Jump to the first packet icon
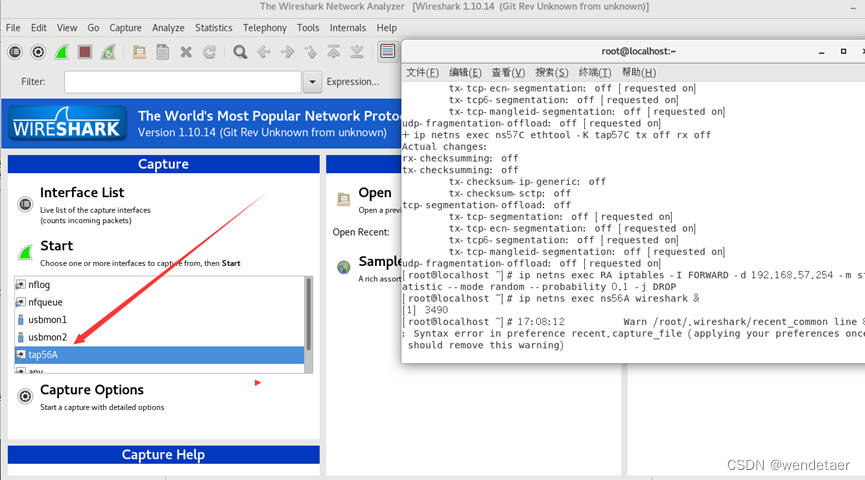Viewport: 865px width, 480px height. point(334,52)
